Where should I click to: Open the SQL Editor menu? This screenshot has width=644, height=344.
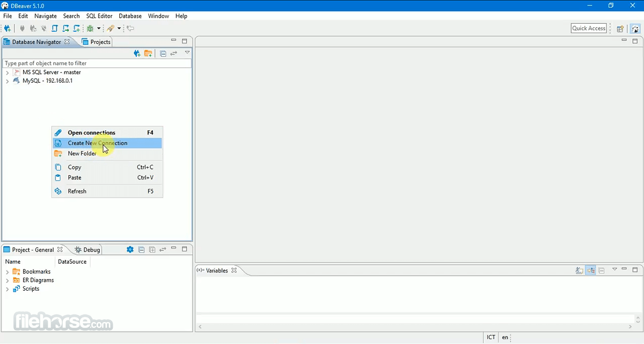pyautogui.click(x=99, y=16)
